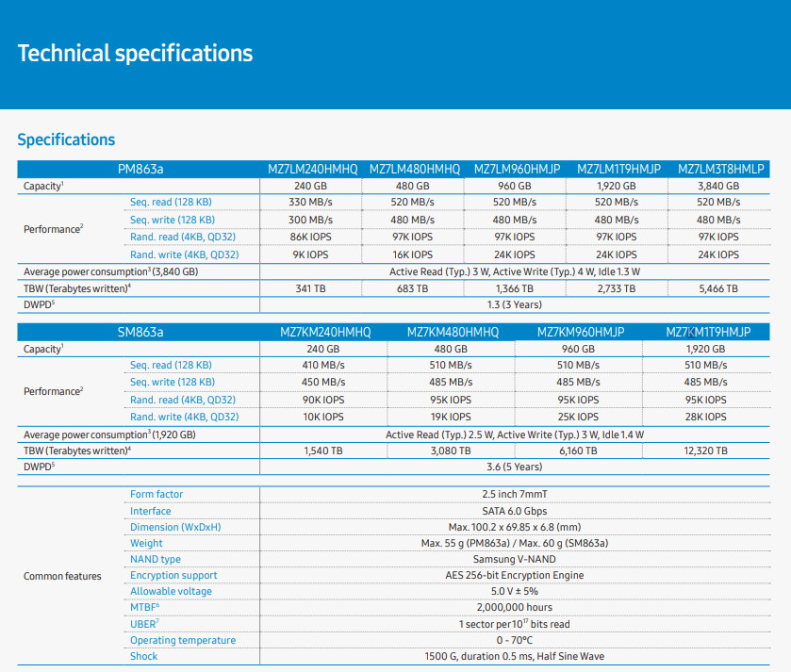This screenshot has width=791, height=672.
Task: Click the SATA 6.0 Gbps interface value
Action: click(515, 511)
